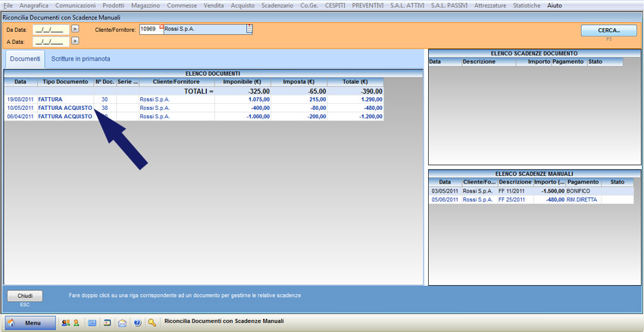Click the two-users icon in bottom toolbar
Viewport: 644px width, 332px height.
[65, 323]
